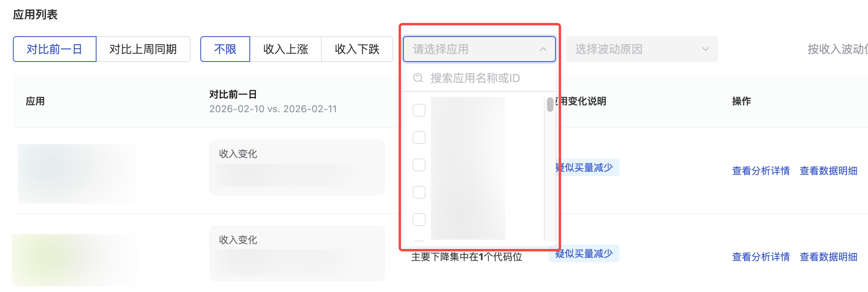This screenshot has height=292, width=868.
Task: Collapse the app selector chevron arrow
Action: [x=543, y=49]
